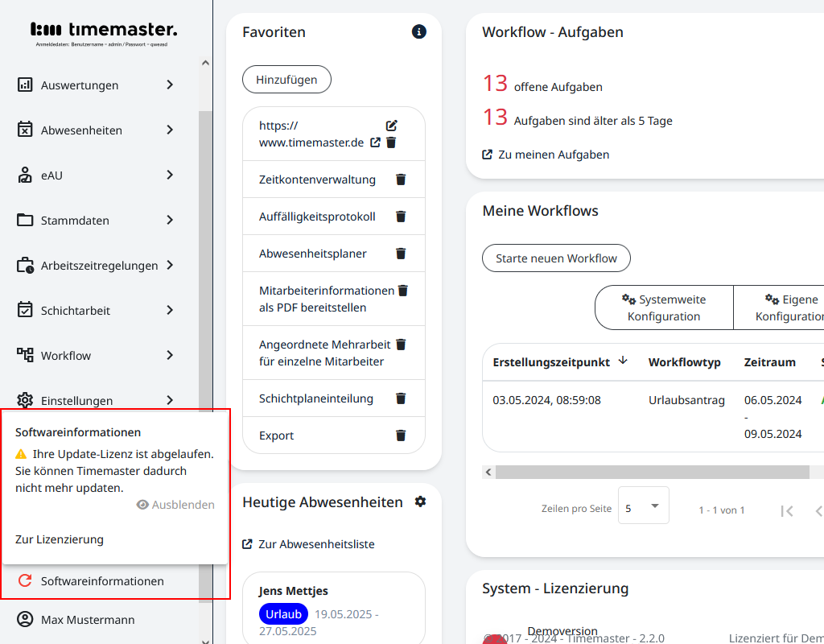Click the external-link icon beside Zur Abwesenheitsliste
The width and height of the screenshot is (824, 644).
coord(247,544)
